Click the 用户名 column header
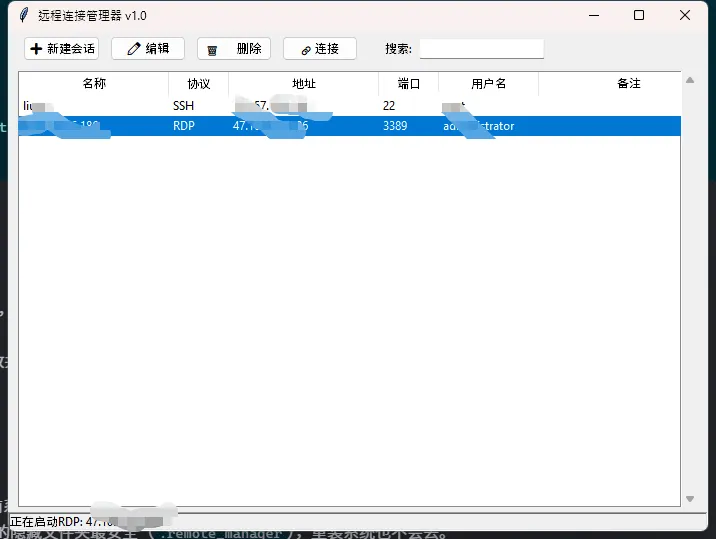Viewport: 716px width, 539px height. [x=489, y=84]
